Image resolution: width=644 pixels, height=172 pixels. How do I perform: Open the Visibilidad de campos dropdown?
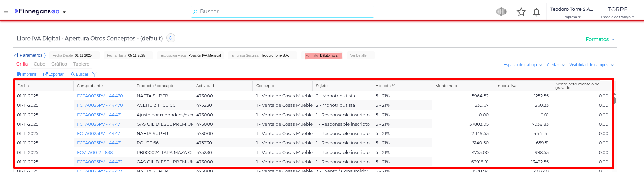pos(591,65)
